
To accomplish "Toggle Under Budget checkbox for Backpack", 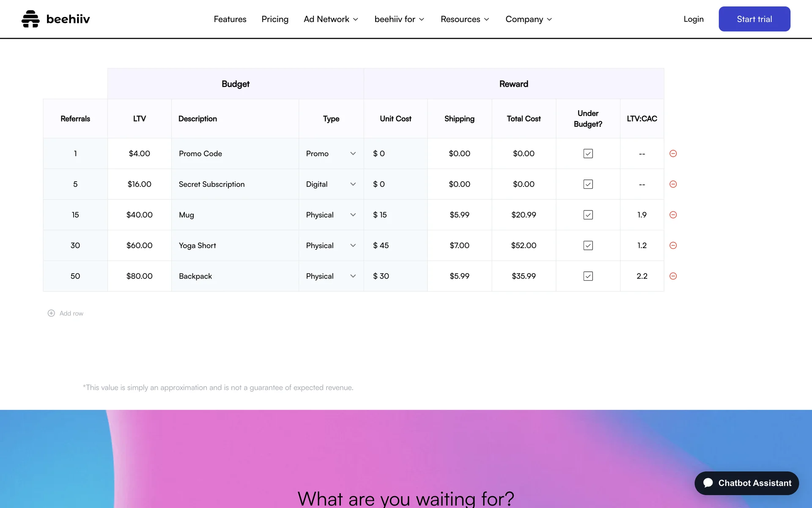I will click(x=588, y=276).
